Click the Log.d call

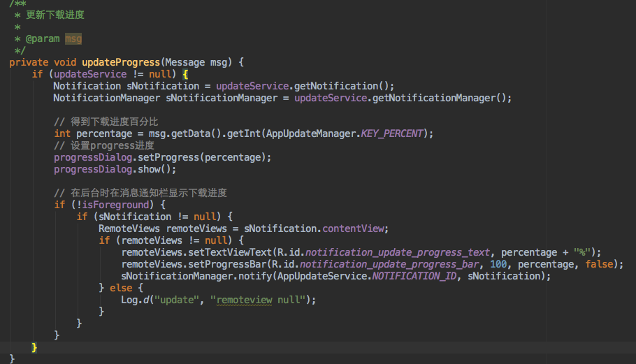(x=135, y=300)
